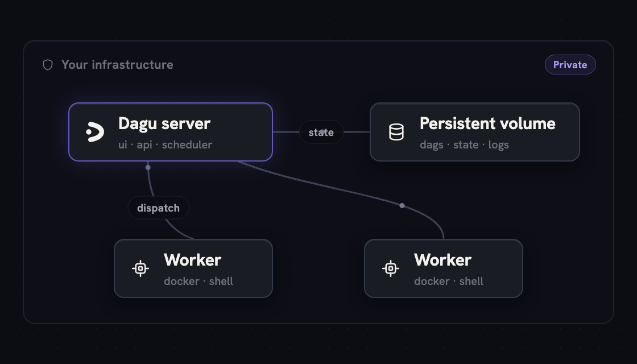Click the database cylinder icon
This screenshot has width=637, height=364.
[396, 132]
